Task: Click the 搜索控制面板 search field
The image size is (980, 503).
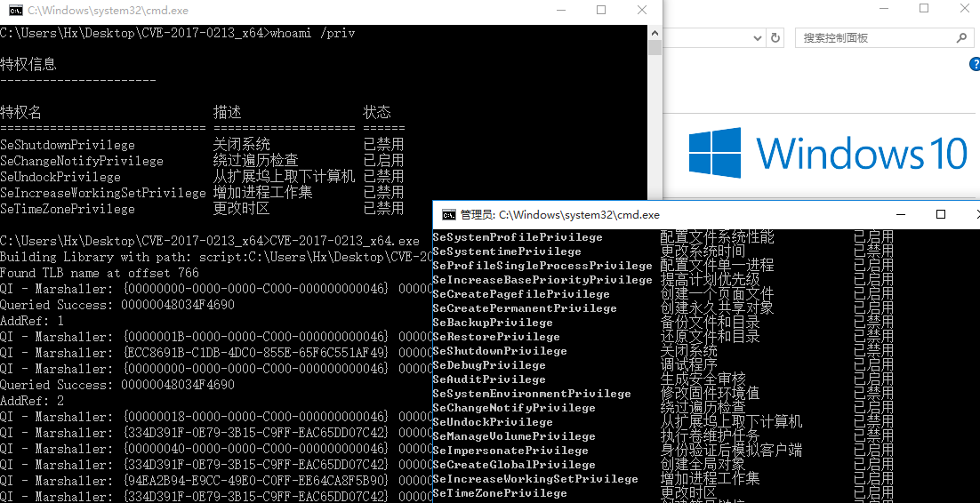Action: 884,37
